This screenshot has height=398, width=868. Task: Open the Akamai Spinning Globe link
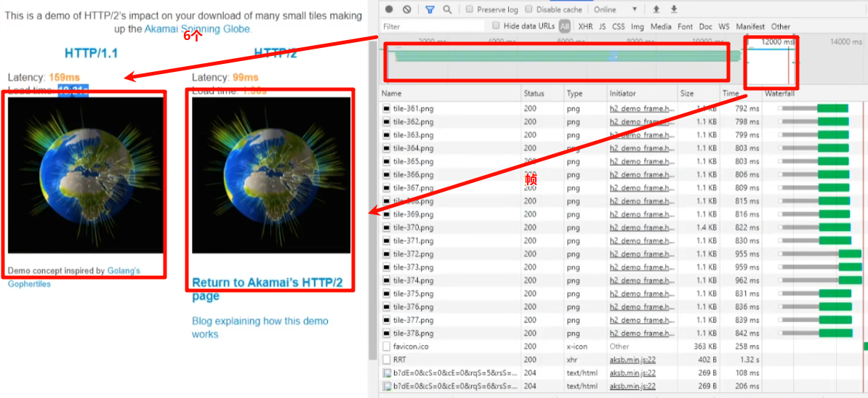click(198, 29)
